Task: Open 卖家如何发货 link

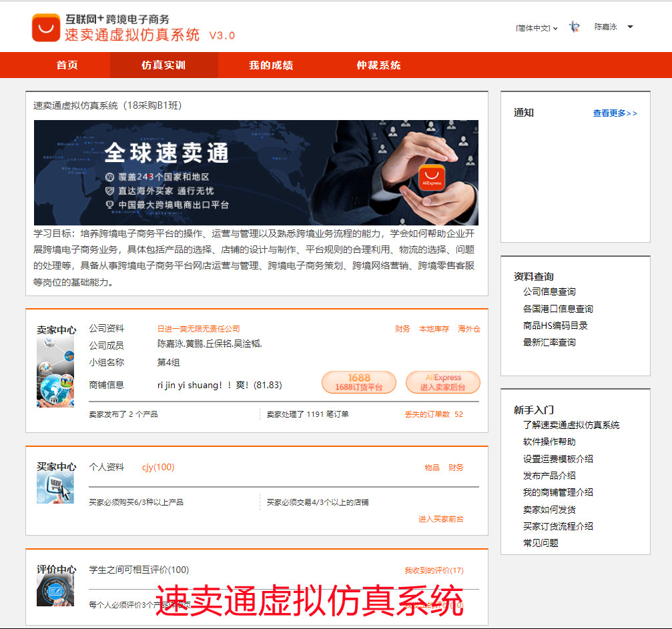Action: (549, 510)
